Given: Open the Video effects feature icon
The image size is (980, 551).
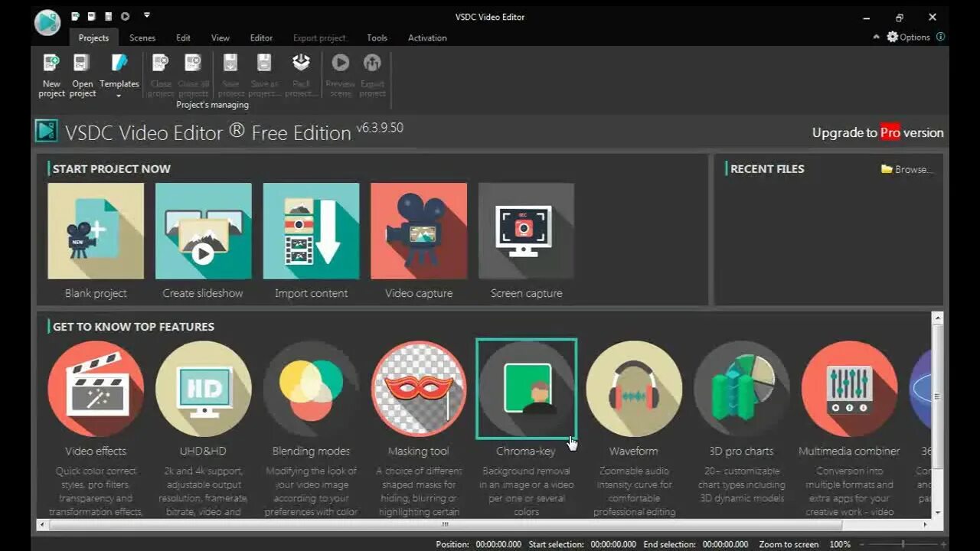Looking at the screenshot, I should 96,389.
